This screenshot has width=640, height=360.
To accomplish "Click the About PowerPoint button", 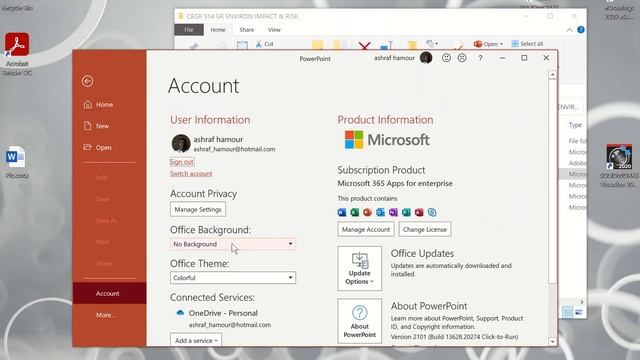I will coord(360,321).
